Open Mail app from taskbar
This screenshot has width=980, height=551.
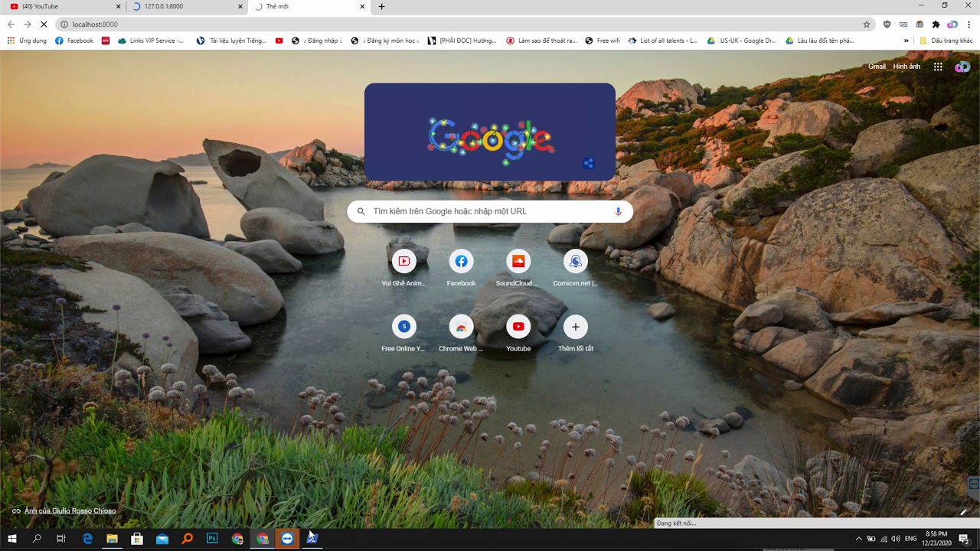tap(162, 539)
